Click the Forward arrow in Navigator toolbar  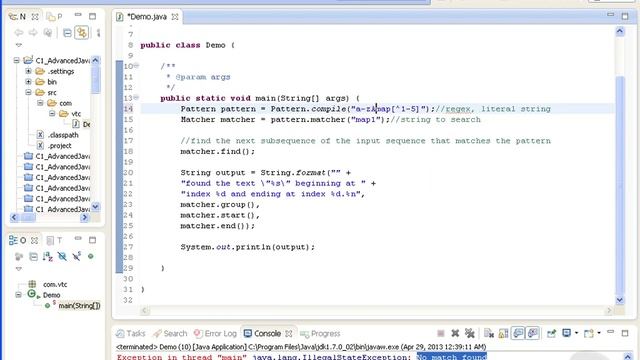pos(33,33)
